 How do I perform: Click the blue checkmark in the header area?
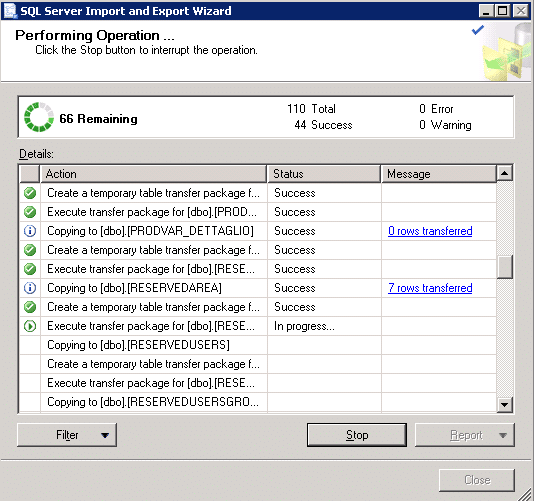coord(478,30)
